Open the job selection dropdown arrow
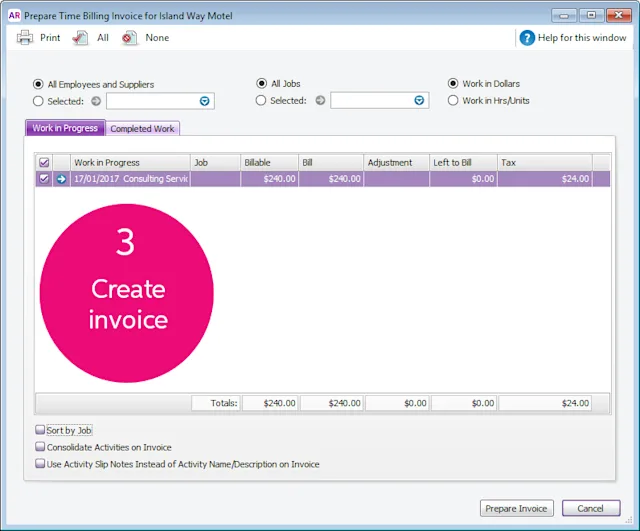This screenshot has height=531, width=640. [x=419, y=100]
